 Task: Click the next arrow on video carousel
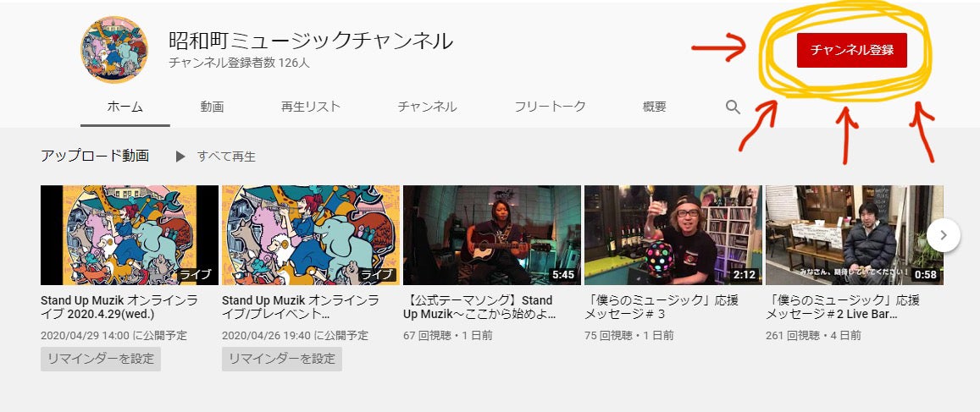coord(943,235)
